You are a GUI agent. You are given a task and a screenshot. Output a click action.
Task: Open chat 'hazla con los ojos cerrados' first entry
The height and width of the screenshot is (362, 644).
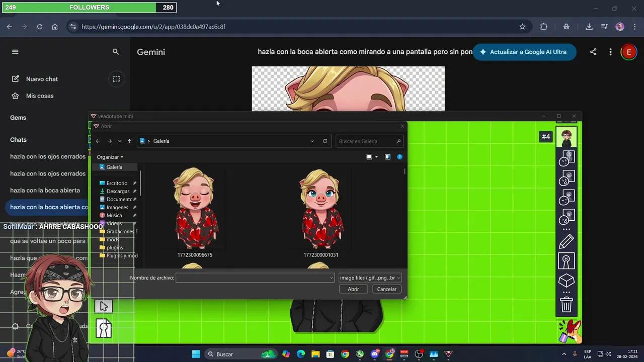[x=48, y=156]
